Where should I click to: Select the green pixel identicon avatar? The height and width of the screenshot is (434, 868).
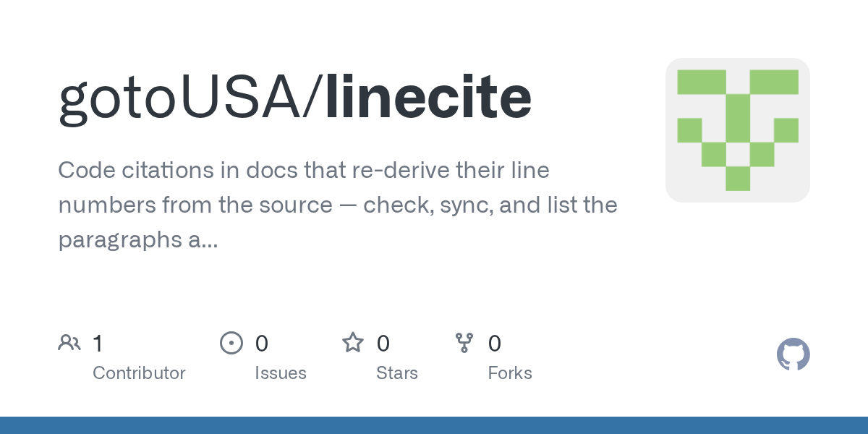point(738,130)
